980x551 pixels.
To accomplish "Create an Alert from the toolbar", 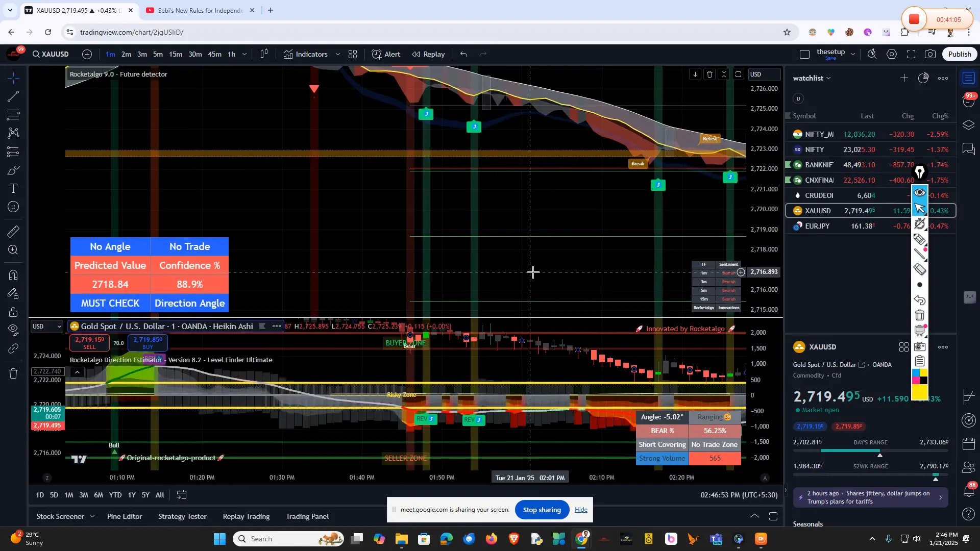I will coord(386,54).
